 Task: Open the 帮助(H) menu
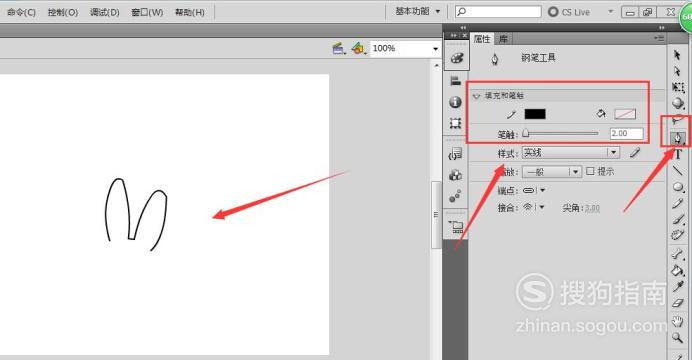click(189, 12)
